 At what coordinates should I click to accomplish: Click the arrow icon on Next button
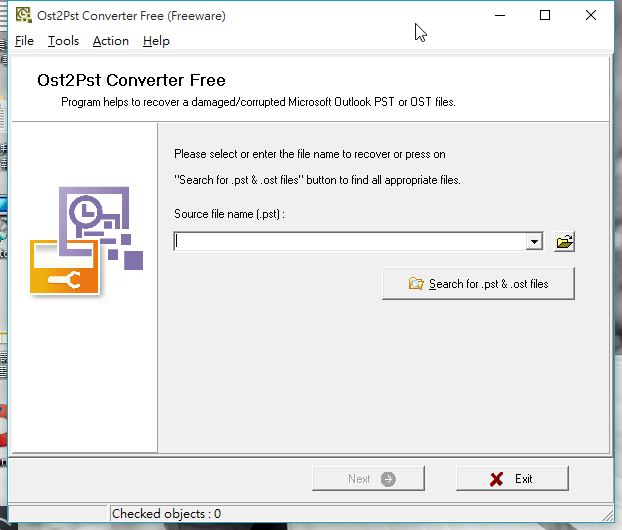(x=388, y=479)
